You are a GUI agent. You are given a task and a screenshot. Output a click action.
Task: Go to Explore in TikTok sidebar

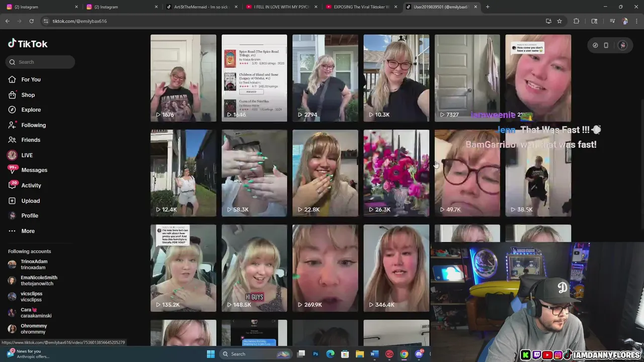24,110
